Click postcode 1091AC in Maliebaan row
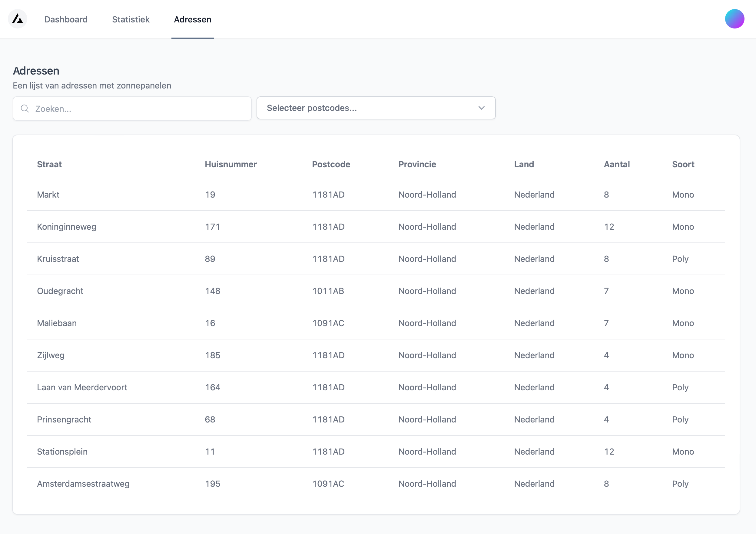The image size is (756, 534). [328, 323]
